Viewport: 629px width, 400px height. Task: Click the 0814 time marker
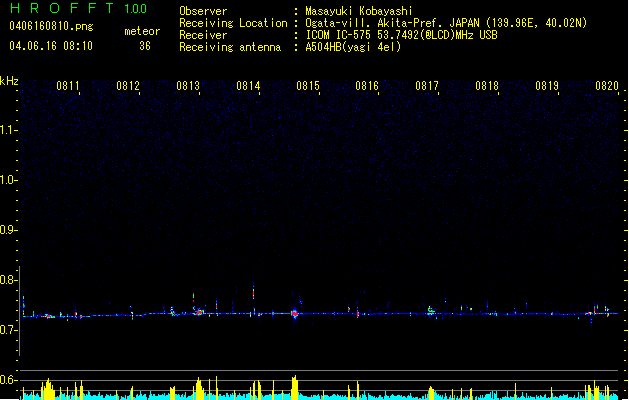(248, 86)
